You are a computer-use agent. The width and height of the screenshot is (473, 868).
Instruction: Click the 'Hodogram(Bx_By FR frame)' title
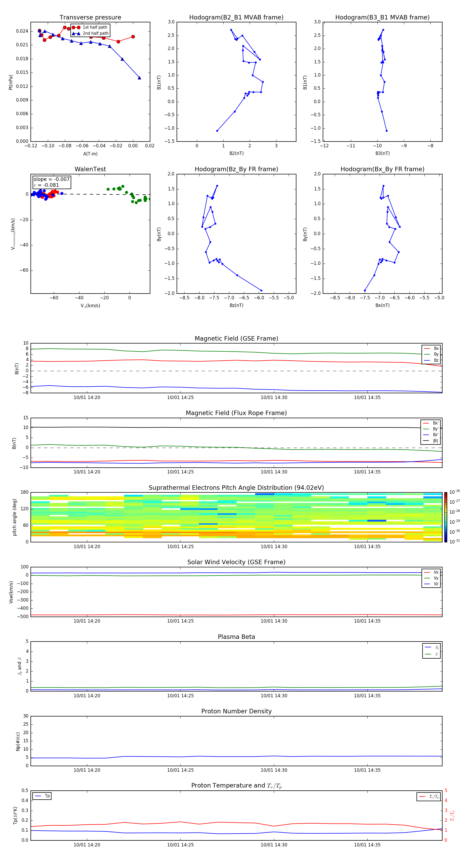(382, 169)
